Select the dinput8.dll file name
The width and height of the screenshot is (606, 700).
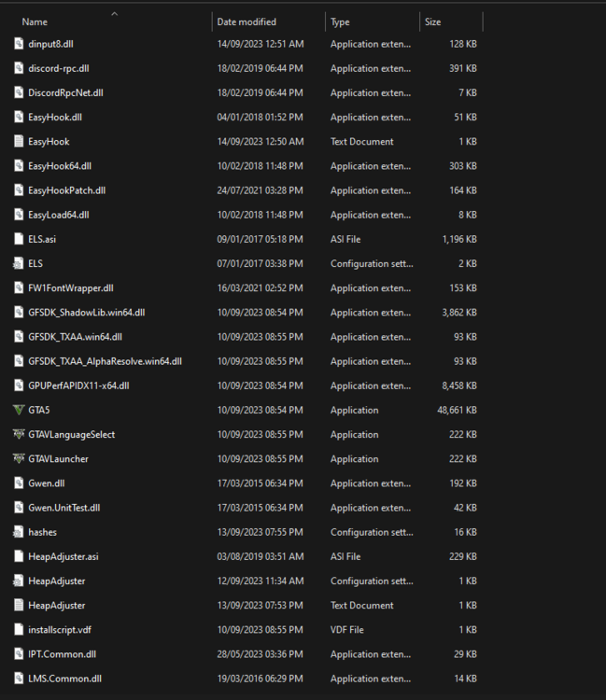[51, 44]
